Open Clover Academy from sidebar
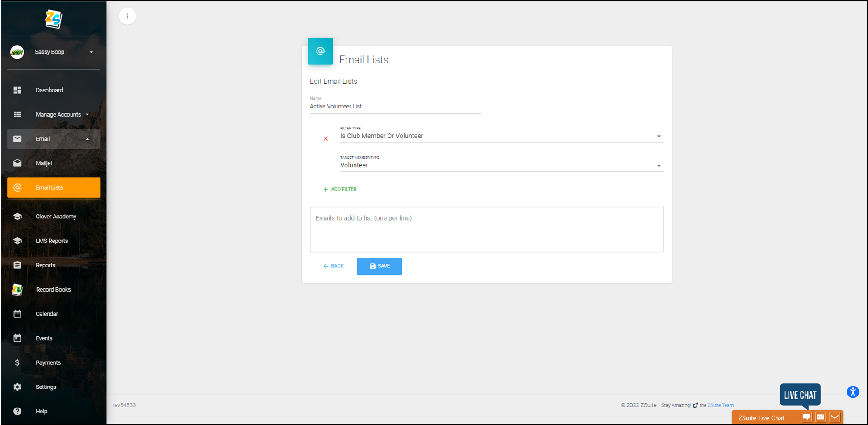This screenshot has width=868, height=425. click(56, 217)
